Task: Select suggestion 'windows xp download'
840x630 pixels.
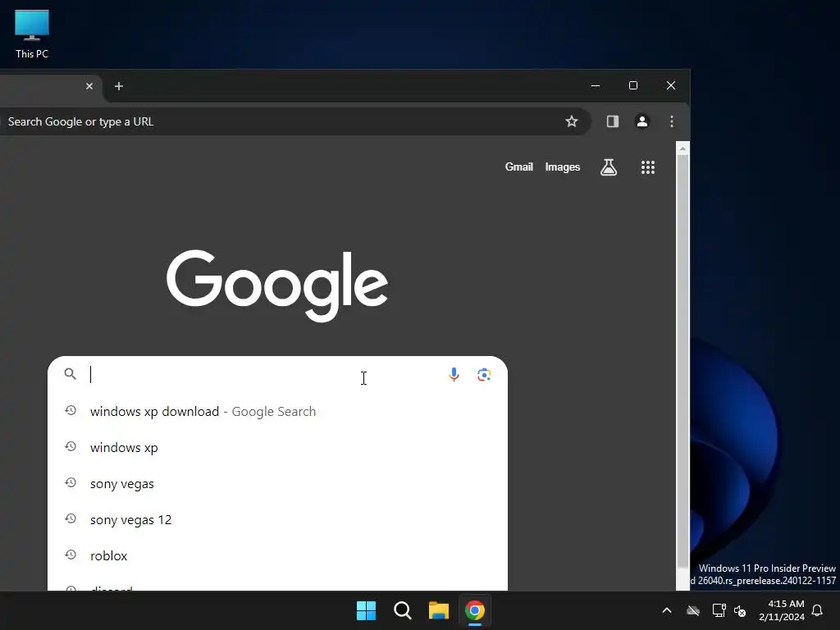Action: click(277, 412)
